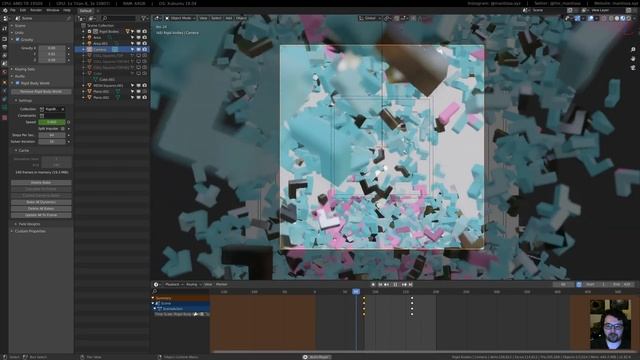Toggle the Split Impulse checkbox

[62, 129]
